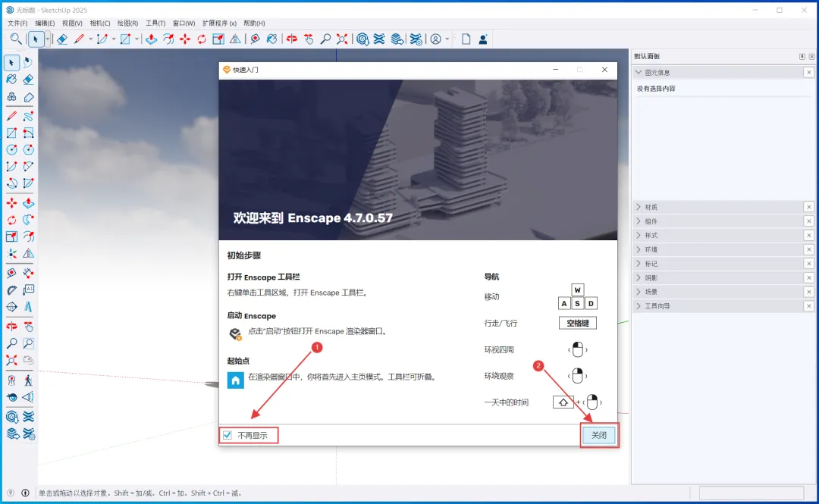Activate the Push/Pull tool in left toolbar
Image resolution: width=819 pixels, height=504 pixels.
pos(28,202)
